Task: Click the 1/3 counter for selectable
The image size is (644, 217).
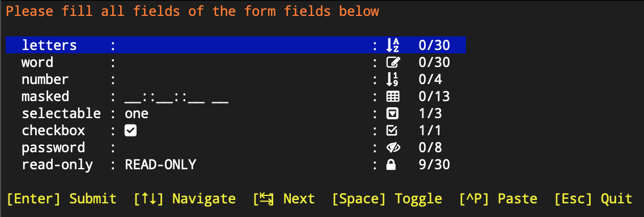Action: click(430, 114)
